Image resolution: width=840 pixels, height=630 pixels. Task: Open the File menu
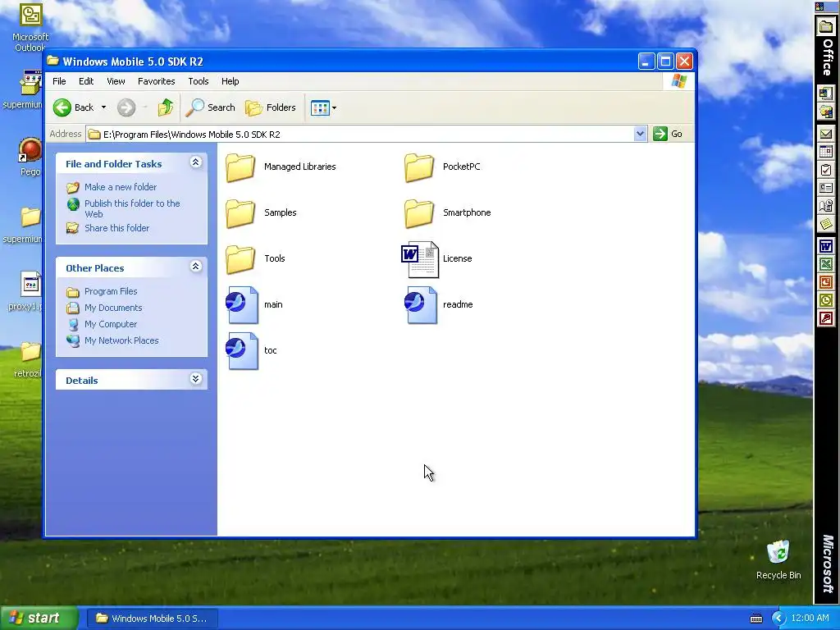coord(59,81)
